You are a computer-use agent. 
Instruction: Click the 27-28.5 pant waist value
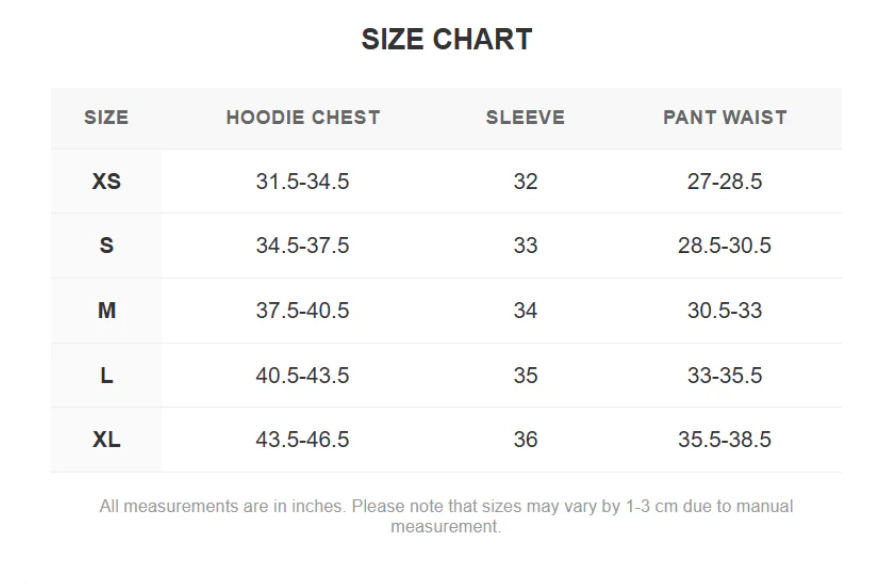pos(724,182)
